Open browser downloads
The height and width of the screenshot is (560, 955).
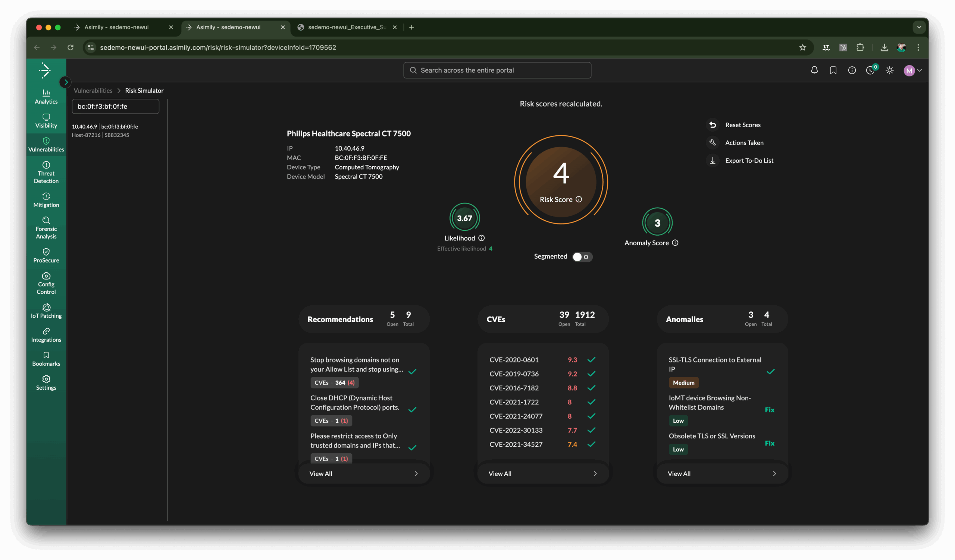[884, 47]
